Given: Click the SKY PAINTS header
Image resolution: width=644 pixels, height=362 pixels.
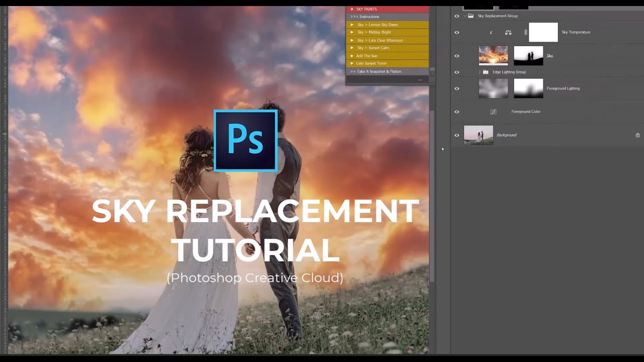Looking at the screenshot, I should coord(387,9).
